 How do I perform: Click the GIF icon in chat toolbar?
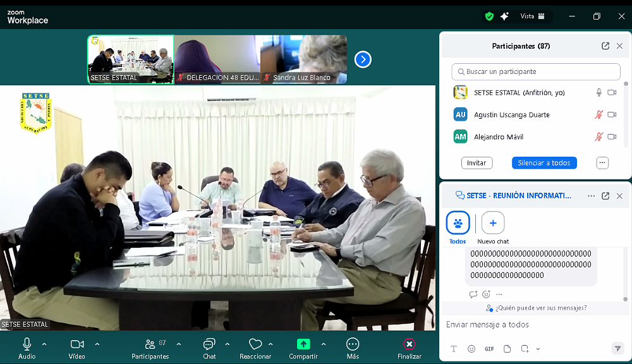tap(489, 349)
